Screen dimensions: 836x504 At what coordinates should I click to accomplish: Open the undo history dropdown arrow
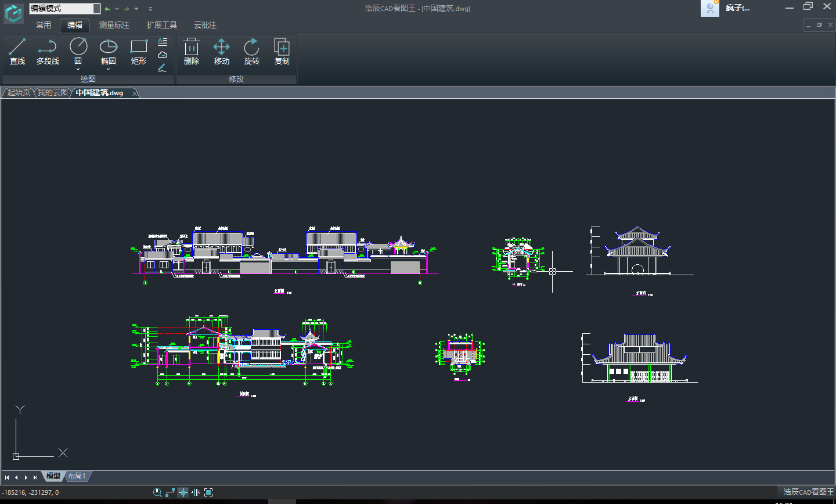pos(117,9)
